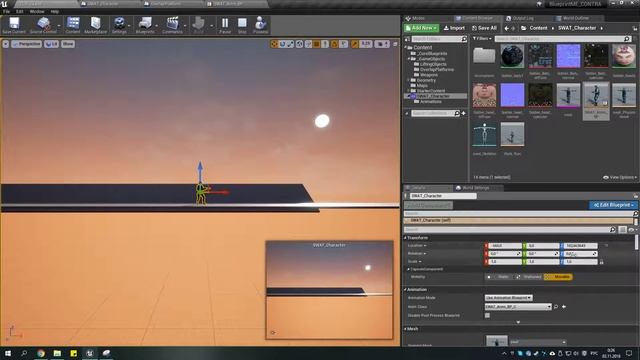Click the Content Browser asset search field
Image resolution: width=640 pixels, height=360 pixels.
562,39
